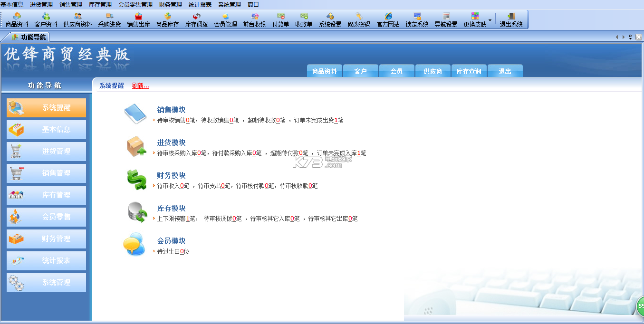The width and height of the screenshot is (644, 324).
Task: Select 进货管理 in the sidebar
Action: click(x=47, y=152)
